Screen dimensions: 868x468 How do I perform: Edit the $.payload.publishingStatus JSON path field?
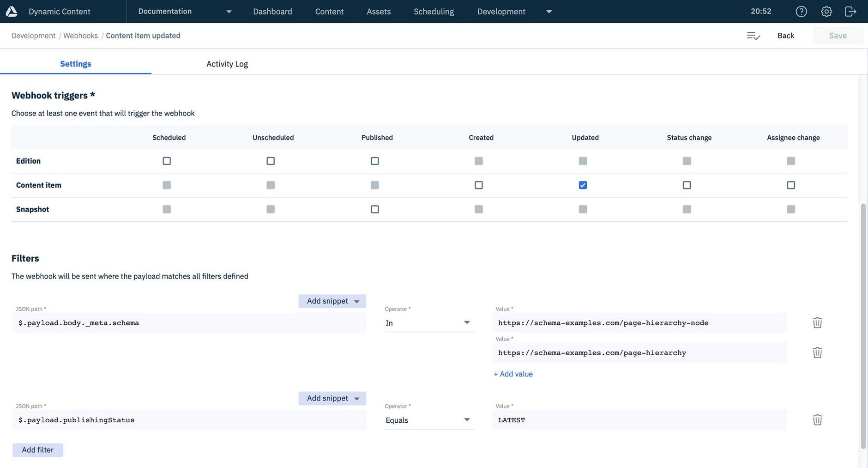pyautogui.click(x=189, y=420)
